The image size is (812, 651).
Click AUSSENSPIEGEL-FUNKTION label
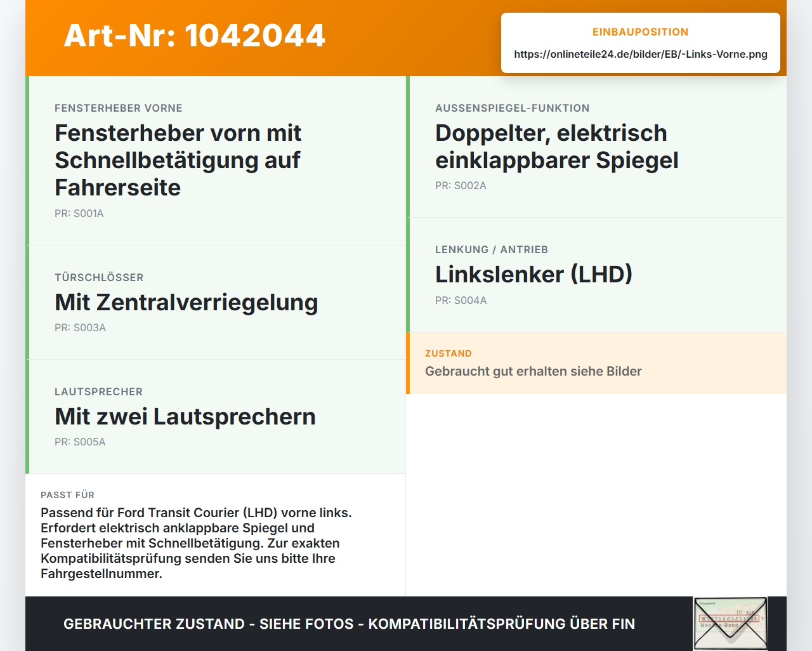[x=513, y=108]
